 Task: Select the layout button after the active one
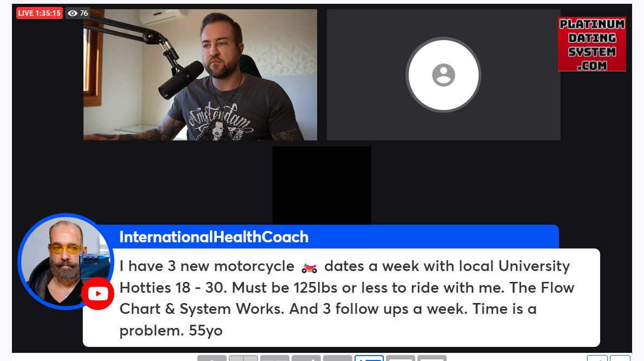click(401, 358)
